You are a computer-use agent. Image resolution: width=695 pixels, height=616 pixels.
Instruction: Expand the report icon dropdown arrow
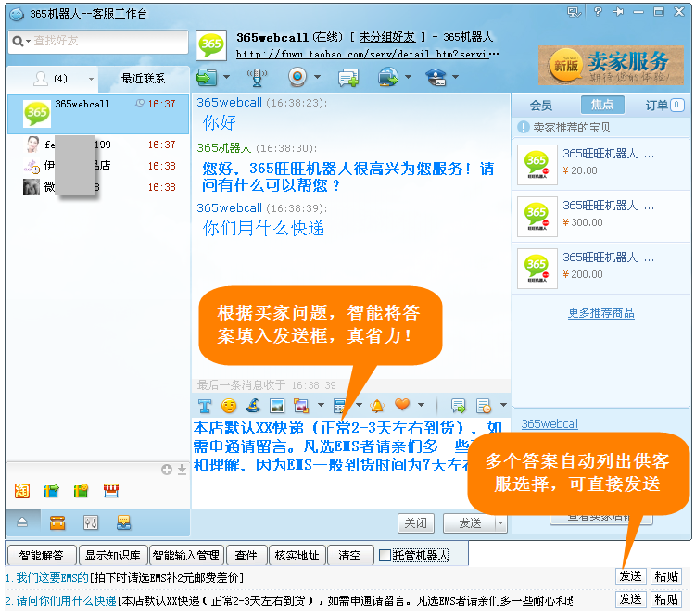point(455,77)
